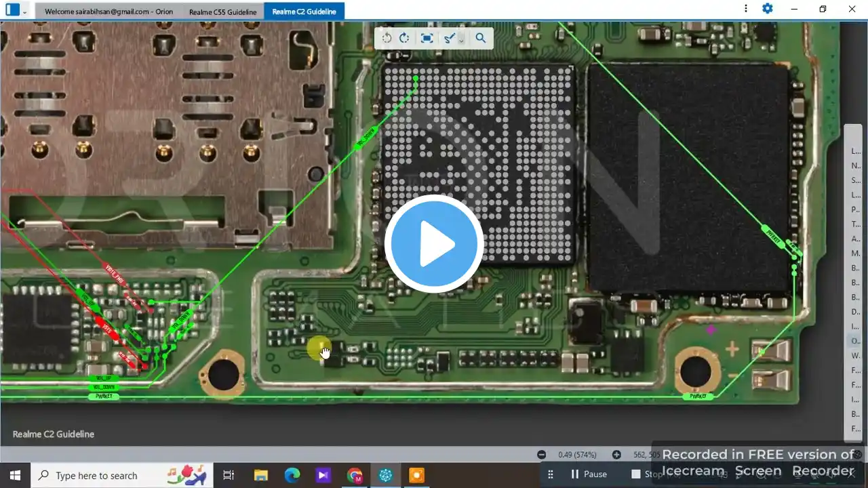Click the zoom in plus button
Screen dimensions: 868x488
[x=616, y=455]
